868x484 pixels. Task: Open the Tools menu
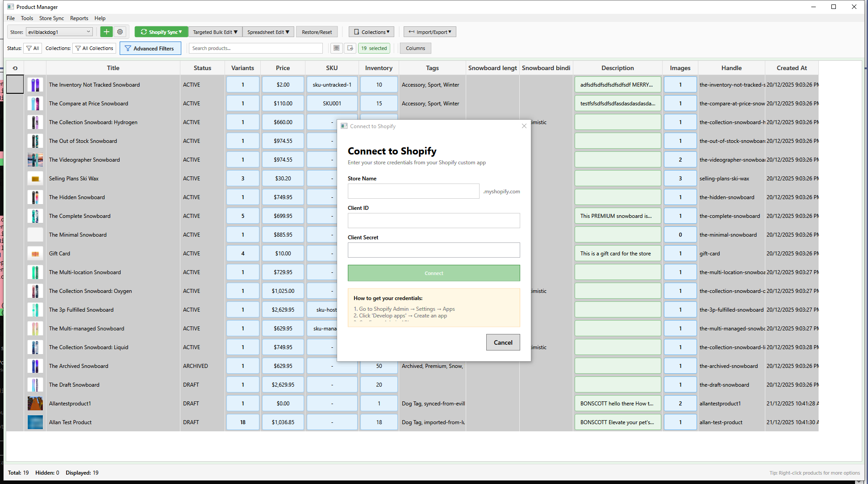click(27, 18)
